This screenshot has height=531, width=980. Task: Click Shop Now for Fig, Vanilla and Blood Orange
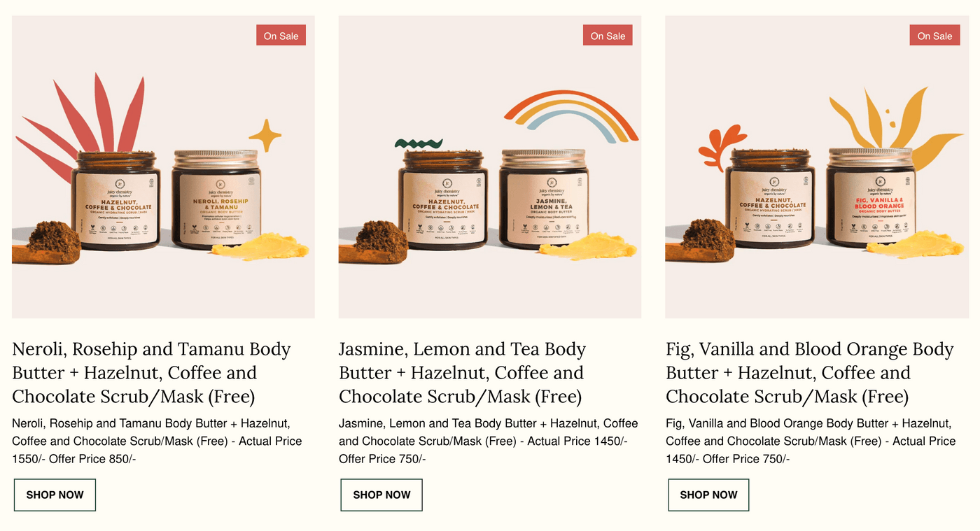click(x=708, y=495)
